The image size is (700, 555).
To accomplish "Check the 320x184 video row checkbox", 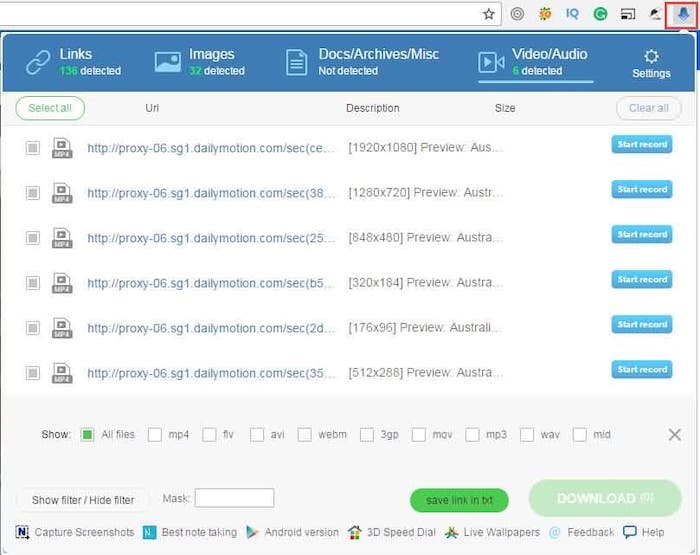I will click(33, 283).
